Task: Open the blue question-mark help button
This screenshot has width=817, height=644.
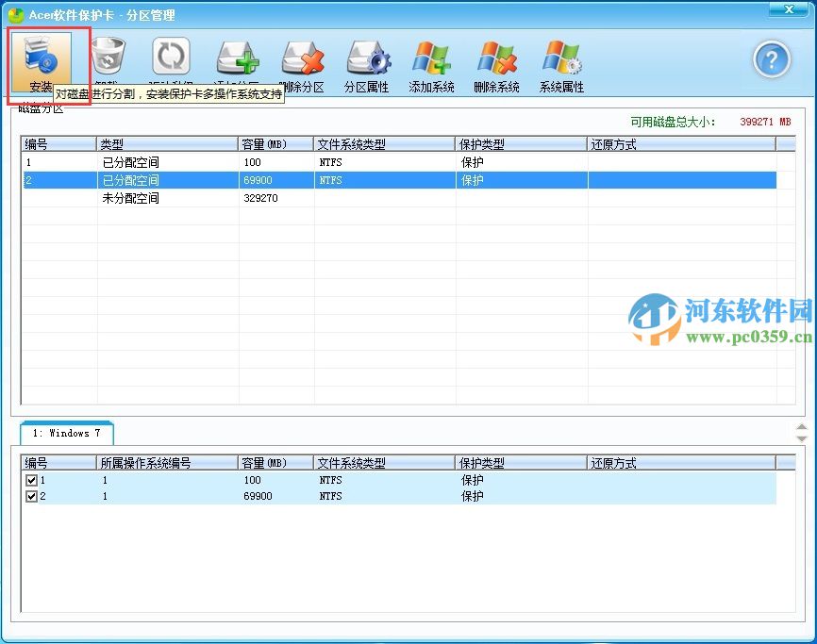Action: point(772,59)
